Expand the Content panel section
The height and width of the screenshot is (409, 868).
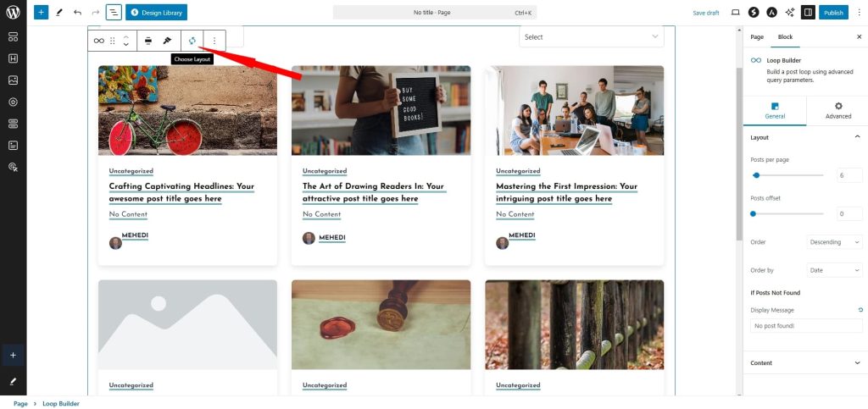(804, 362)
